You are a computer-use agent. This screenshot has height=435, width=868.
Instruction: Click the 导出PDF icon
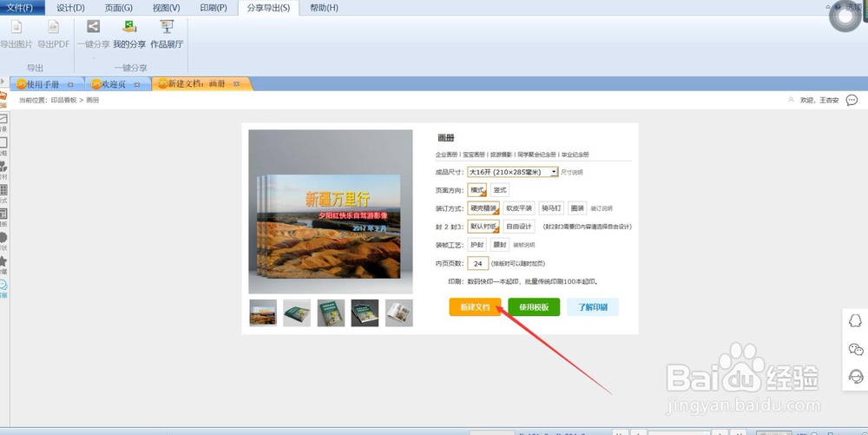tap(53, 27)
